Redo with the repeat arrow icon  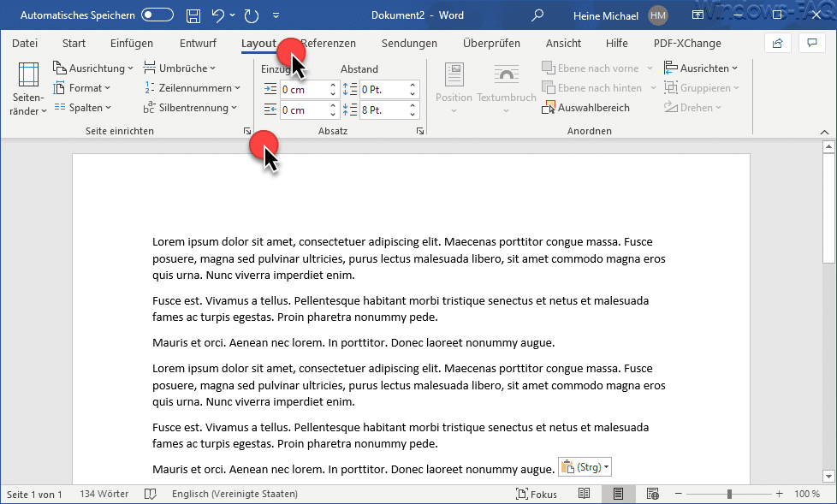coord(252,15)
